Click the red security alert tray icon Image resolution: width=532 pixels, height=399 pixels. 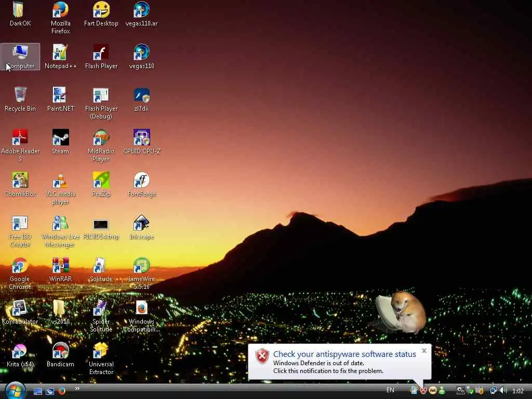[423, 391]
